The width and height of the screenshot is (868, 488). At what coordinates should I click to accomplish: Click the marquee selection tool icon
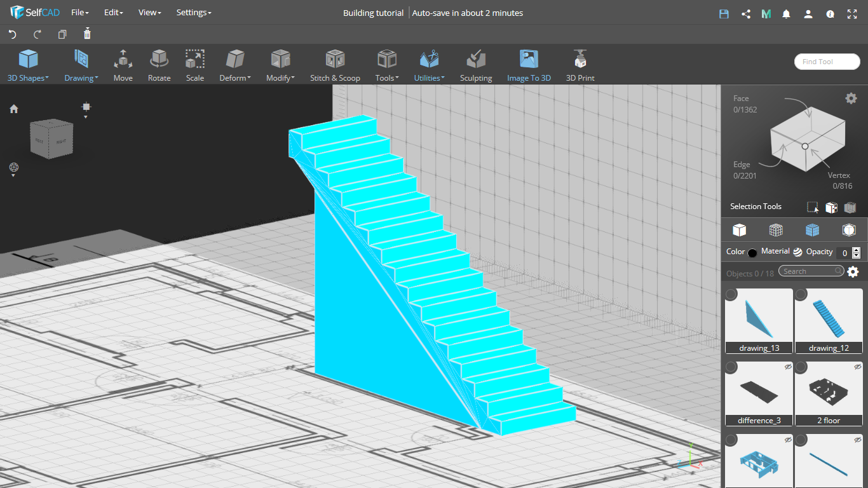coord(813,207)
